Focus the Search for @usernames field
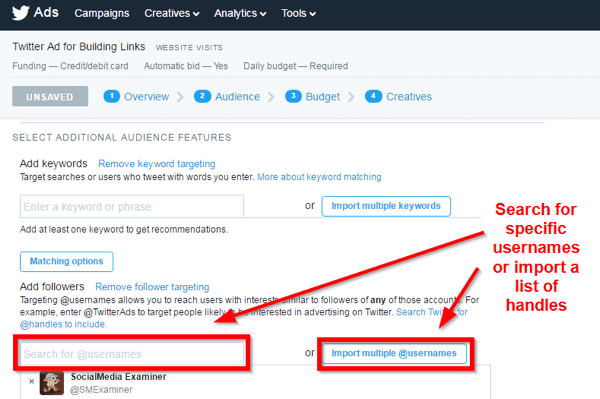Image resolution: width=600 pixels, height=399 pixels. coord(132,354)
